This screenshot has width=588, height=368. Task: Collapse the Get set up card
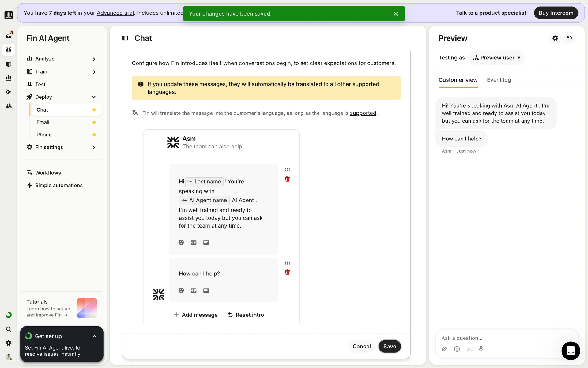coord(94,336)
